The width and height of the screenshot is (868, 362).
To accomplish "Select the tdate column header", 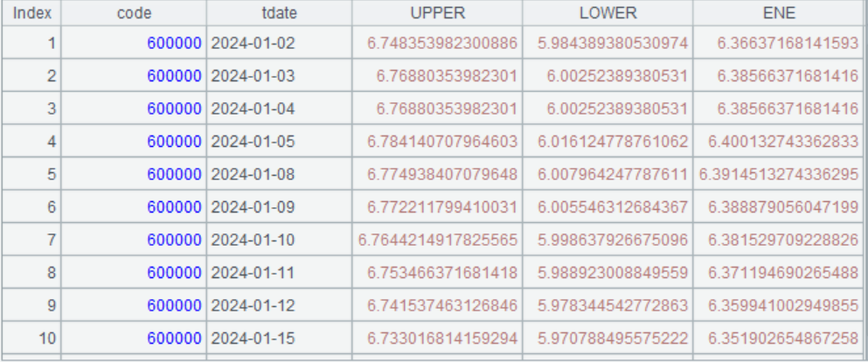I will point(279,13).
